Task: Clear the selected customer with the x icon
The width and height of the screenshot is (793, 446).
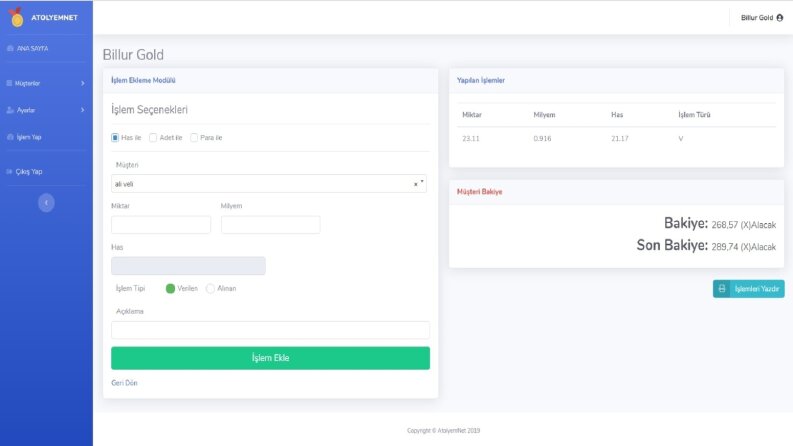Action: 416,184
